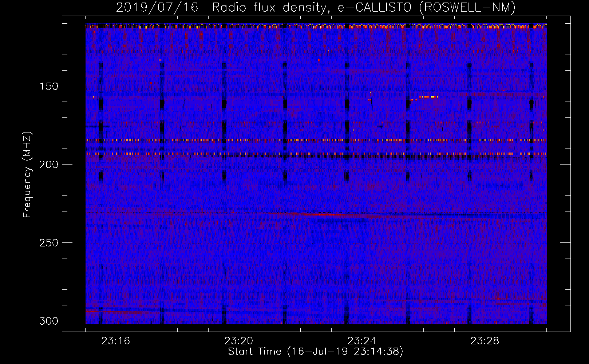Click the 23:28 time tick label
This screenshot has height=364, width=589.
tap(485, 341)
